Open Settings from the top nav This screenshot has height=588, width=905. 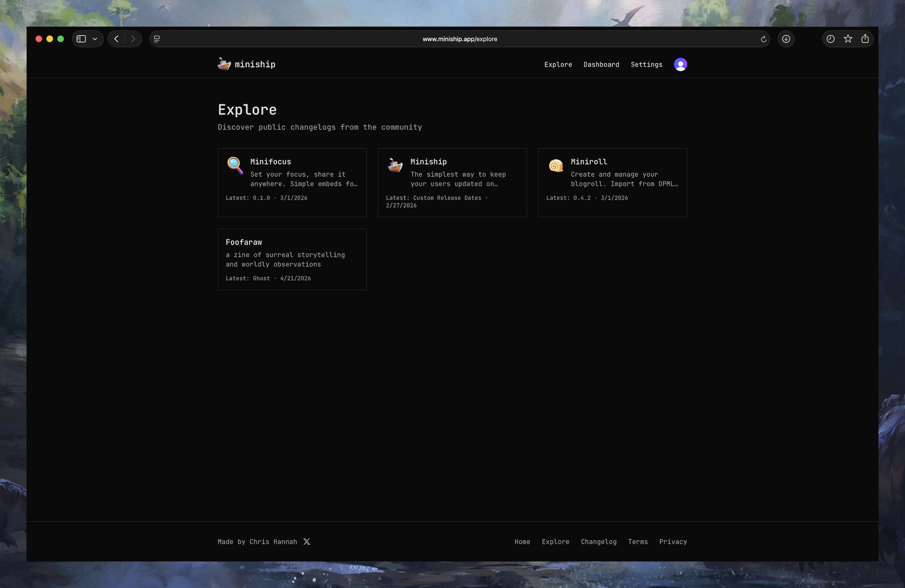[646, 64]
